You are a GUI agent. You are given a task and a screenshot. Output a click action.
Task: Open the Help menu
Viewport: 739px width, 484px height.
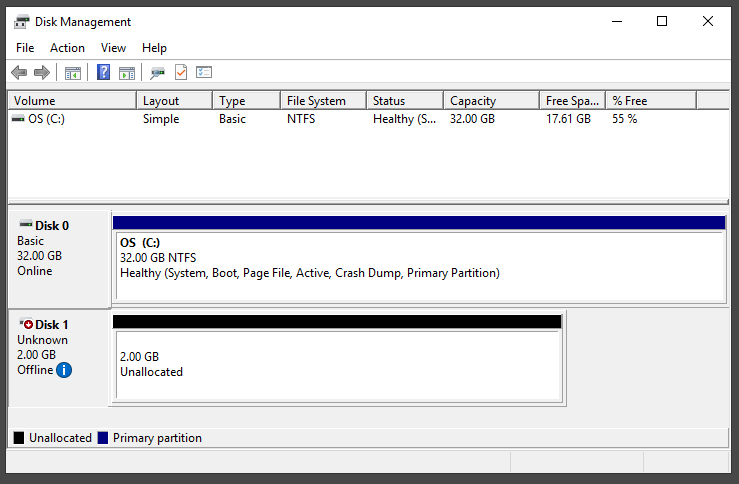pos(154,48)
